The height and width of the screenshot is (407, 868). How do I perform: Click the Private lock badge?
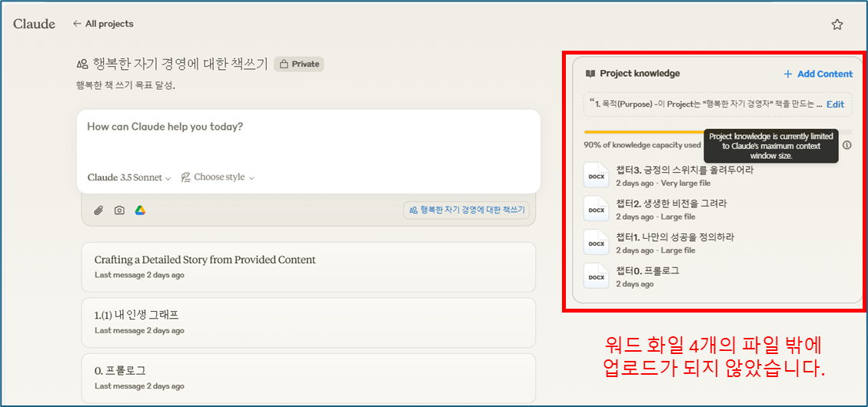(x=299, y=65)
